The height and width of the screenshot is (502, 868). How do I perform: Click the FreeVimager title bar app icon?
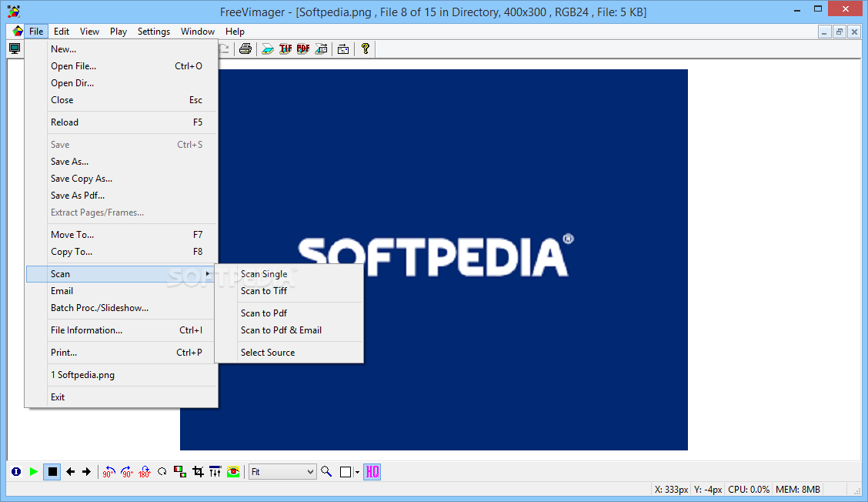(x=13, y=11)
